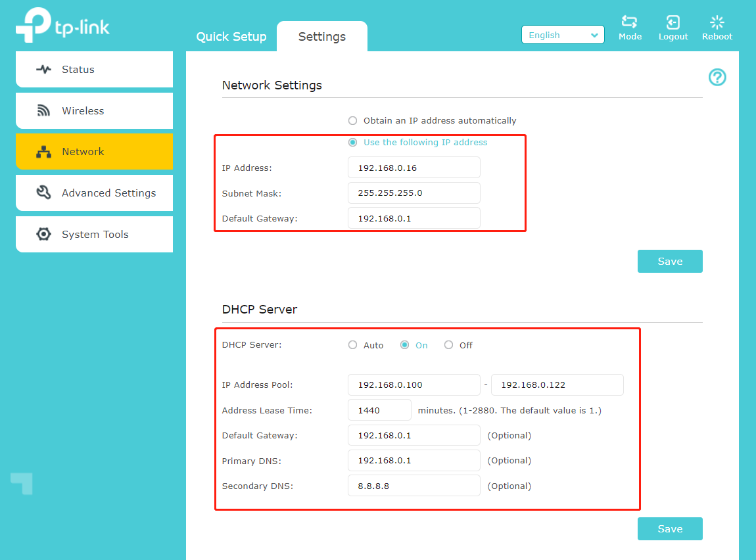This screenshot has height=560, width=756.
Task: Click the IP Address input field
Action: (x=413, y=168)
